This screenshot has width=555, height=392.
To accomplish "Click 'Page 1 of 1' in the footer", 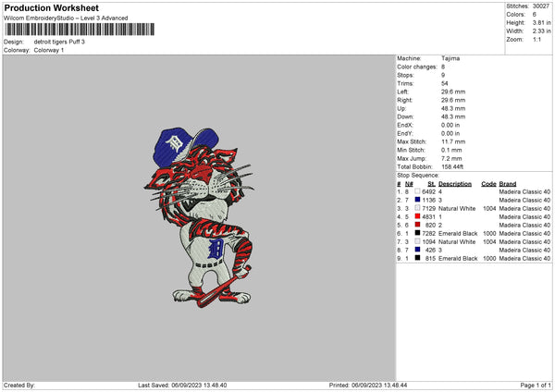I will coord(536,385).
